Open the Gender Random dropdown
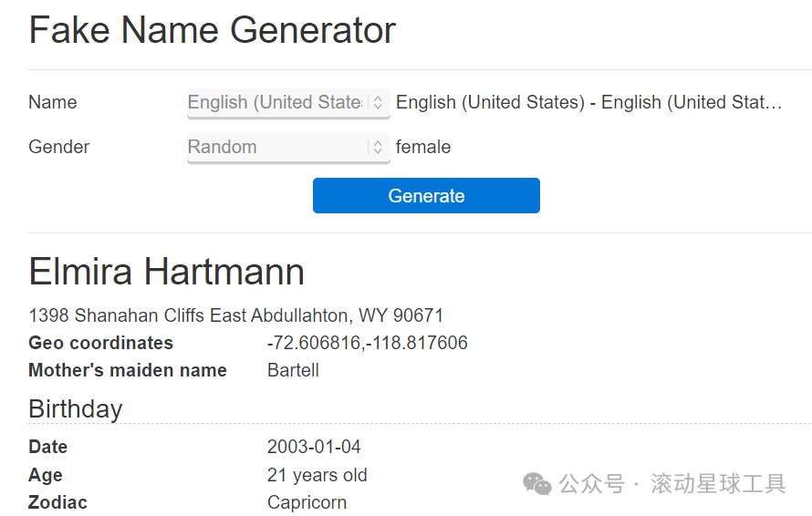The height and width of the screenshot is (516, 812). tap(276, 148)
